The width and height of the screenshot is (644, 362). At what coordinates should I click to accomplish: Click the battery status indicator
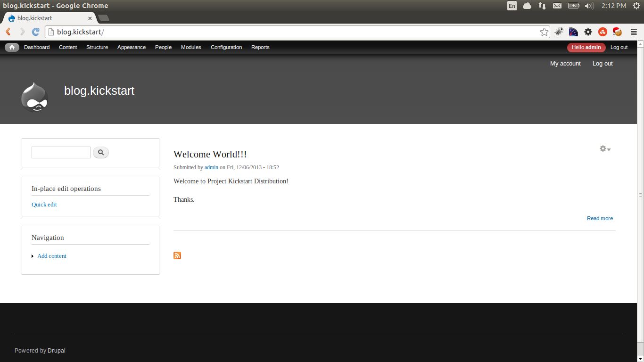pos(573,6)
